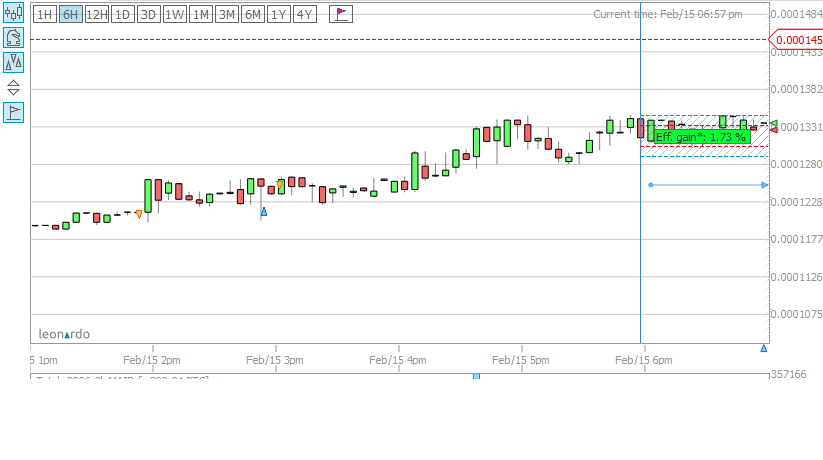The height and width of the screenshot is (460, 823).
Task: Click the blue horizontal arrow line end
Action: 765,185
